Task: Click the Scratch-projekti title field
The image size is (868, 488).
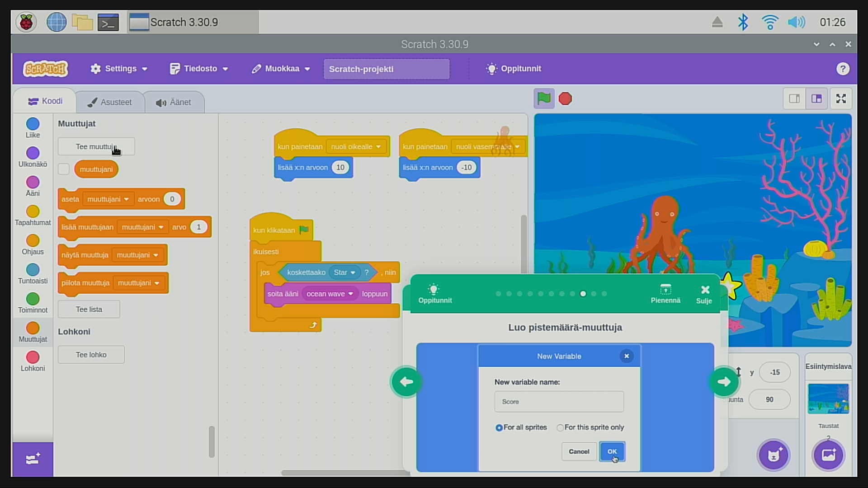Action: click(x=387, y=69)
